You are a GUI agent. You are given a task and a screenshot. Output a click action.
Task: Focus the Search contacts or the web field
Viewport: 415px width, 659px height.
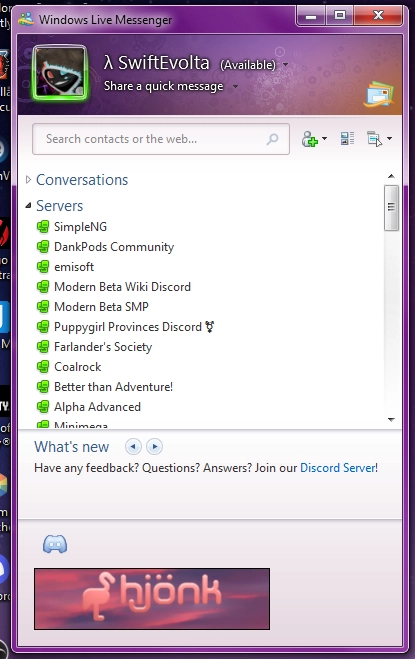(161, 139)
